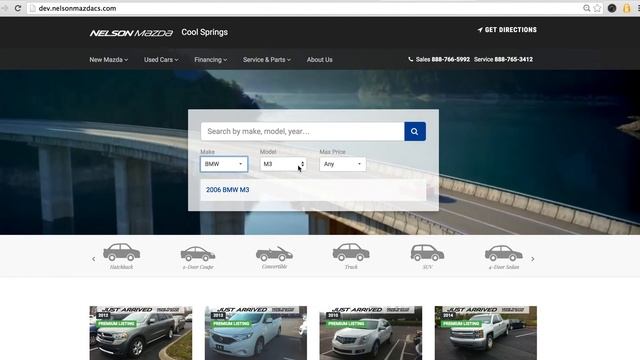The height and width of the screenshot is (360, 640).
Task: Click the Nelson Mazda logo
Action: (131, 33)
